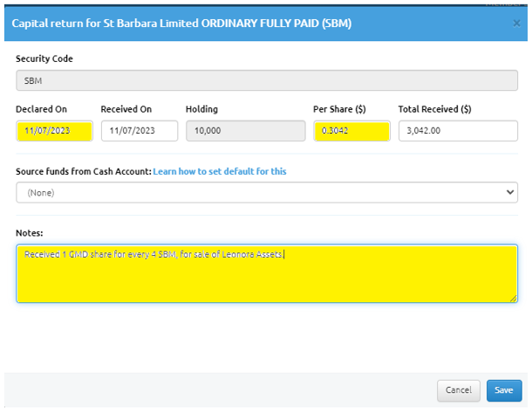Click the 'Holding' label
Image resolution: width=532 pixels, height=413 pixels.
[x=201, y=109]
